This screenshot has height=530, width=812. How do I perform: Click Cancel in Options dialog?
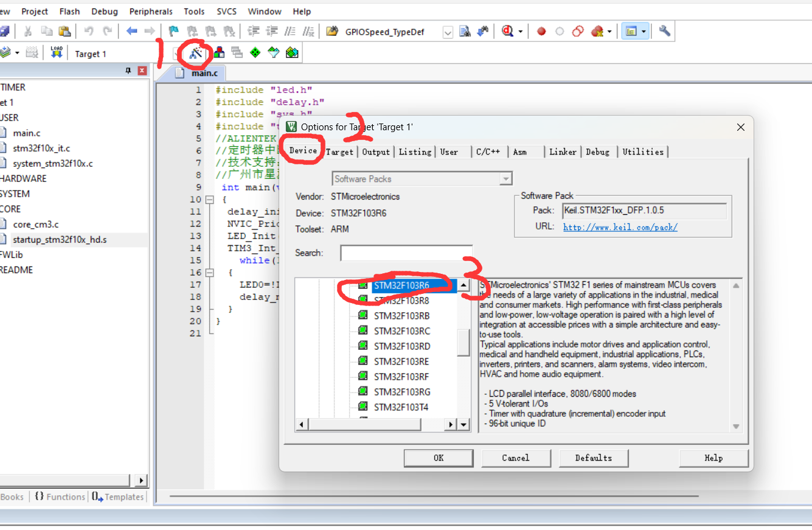click(x=516, y=458)
